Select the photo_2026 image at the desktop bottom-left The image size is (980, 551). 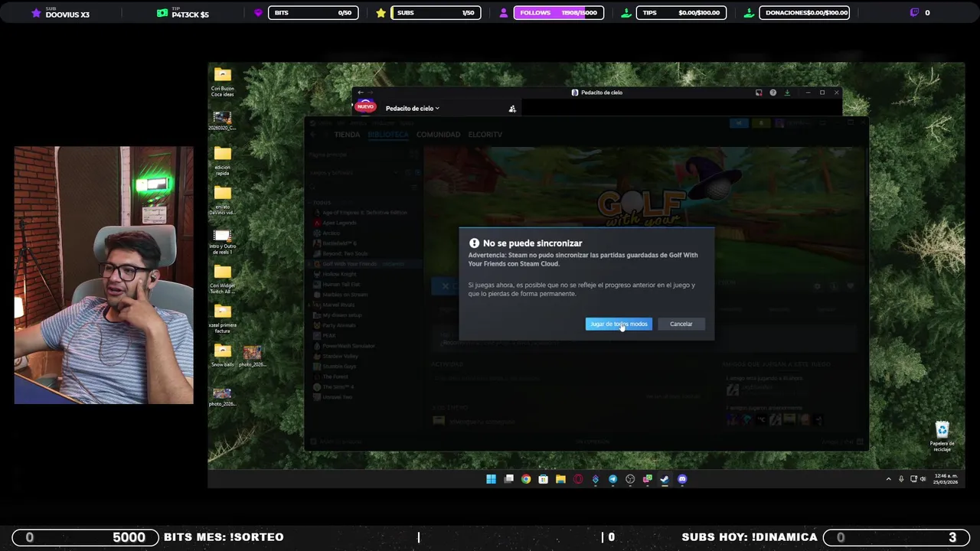click(x=223, y=396)
